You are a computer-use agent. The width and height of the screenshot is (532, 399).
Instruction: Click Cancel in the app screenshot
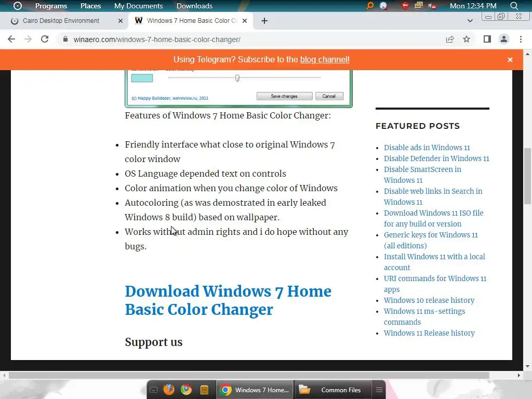(329, 96)
